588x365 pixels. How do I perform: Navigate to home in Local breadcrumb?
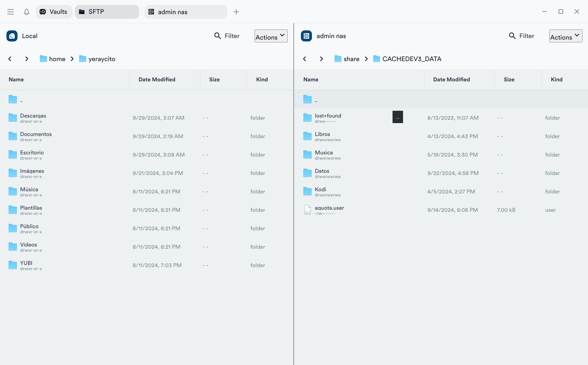coord(57,59)
